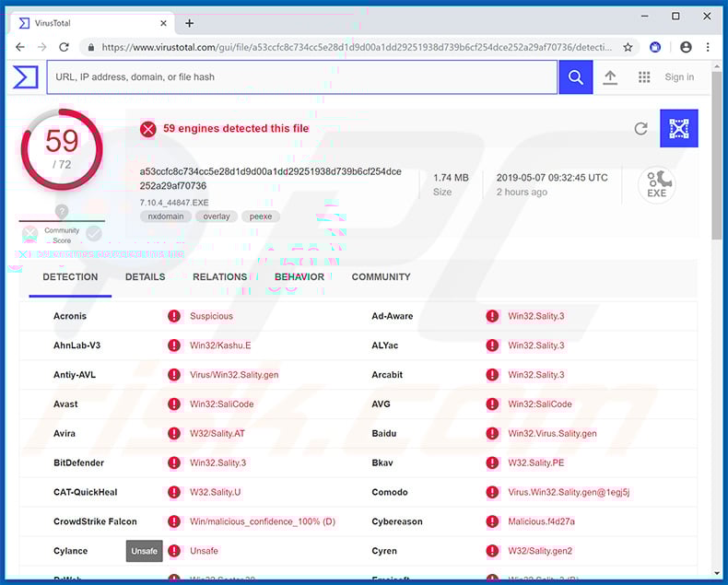Click the BitDefender engine name
This screenshot has width=728, height=585.
[x=78, y=462]
